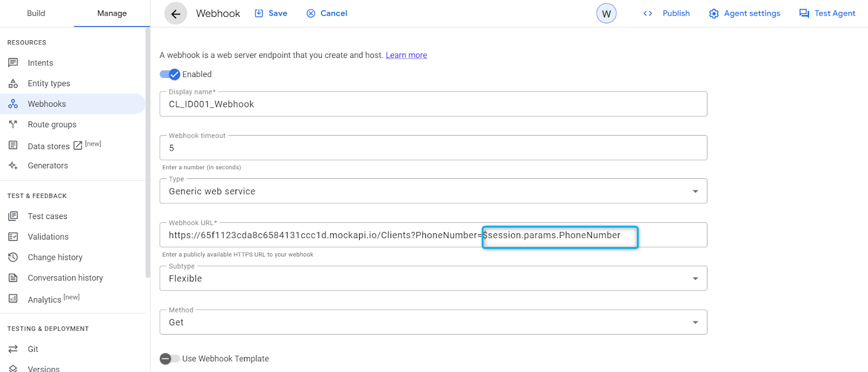Turn on Use Webhook Template toggle

click(170, 359)
